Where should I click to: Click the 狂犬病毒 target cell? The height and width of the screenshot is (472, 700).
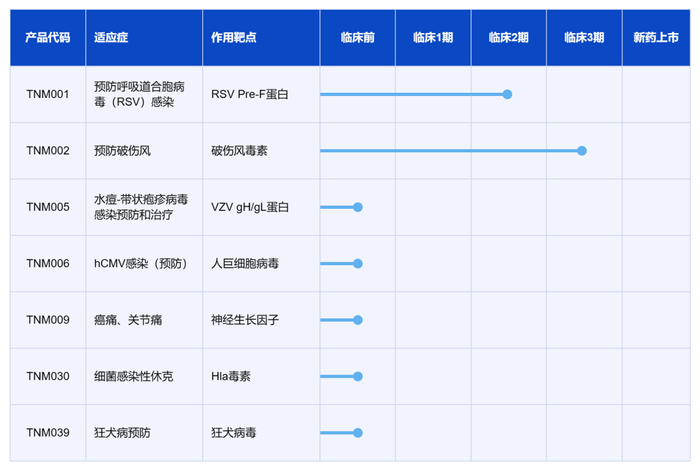(x=261, y=433)
